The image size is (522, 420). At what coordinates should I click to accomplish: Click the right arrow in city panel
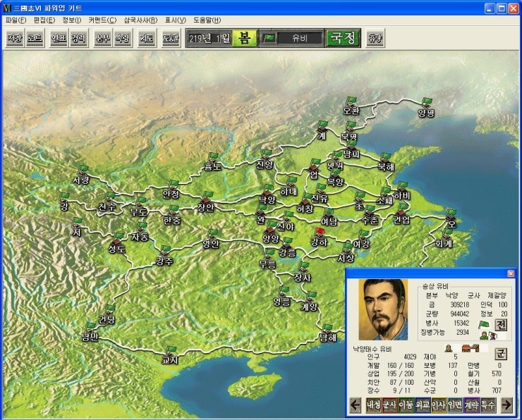[x=506, y=405]
